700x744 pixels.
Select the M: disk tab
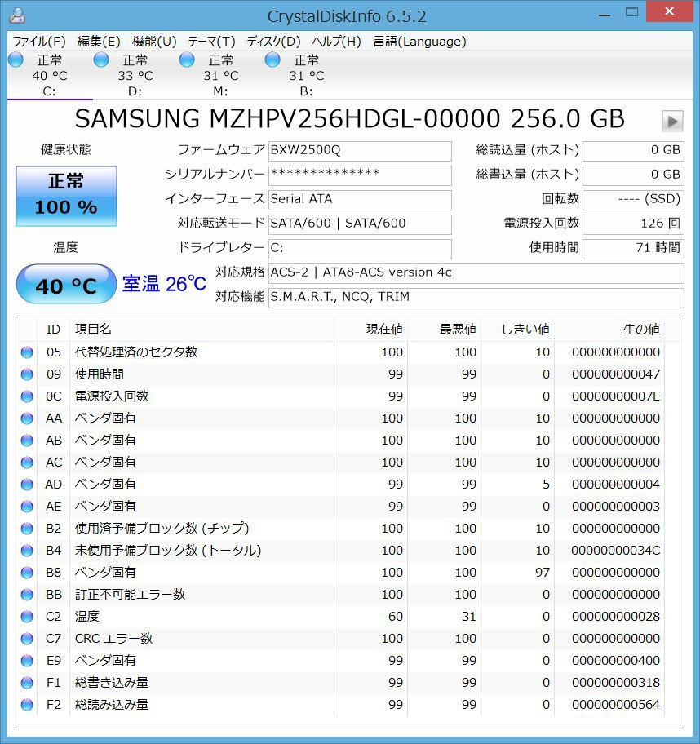(x=220, y=75)
